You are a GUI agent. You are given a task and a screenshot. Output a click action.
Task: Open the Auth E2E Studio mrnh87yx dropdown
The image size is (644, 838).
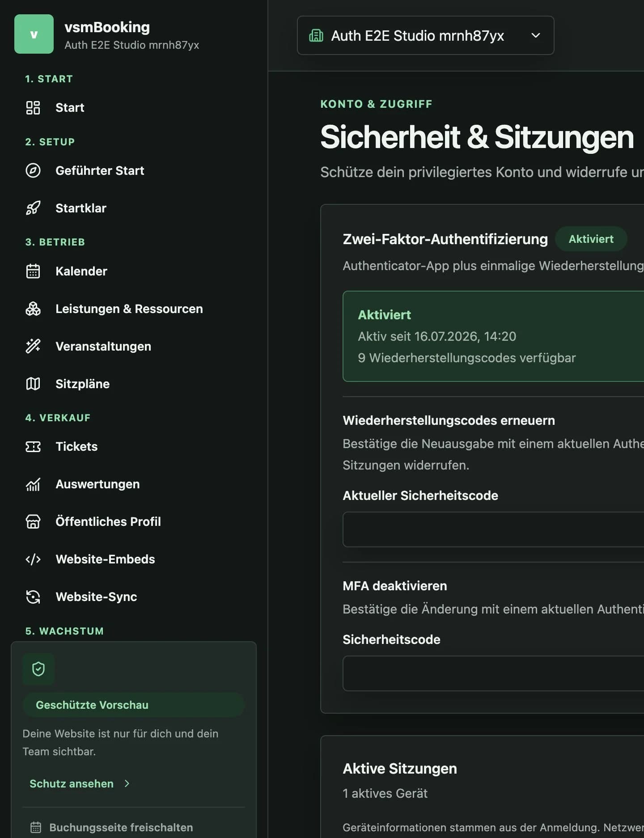(x=425, y=35)
